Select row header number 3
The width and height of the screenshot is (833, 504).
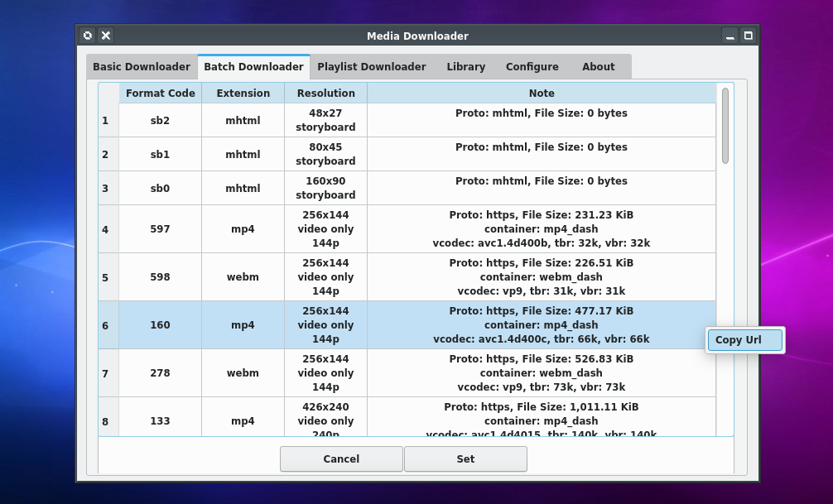[108, 188]
